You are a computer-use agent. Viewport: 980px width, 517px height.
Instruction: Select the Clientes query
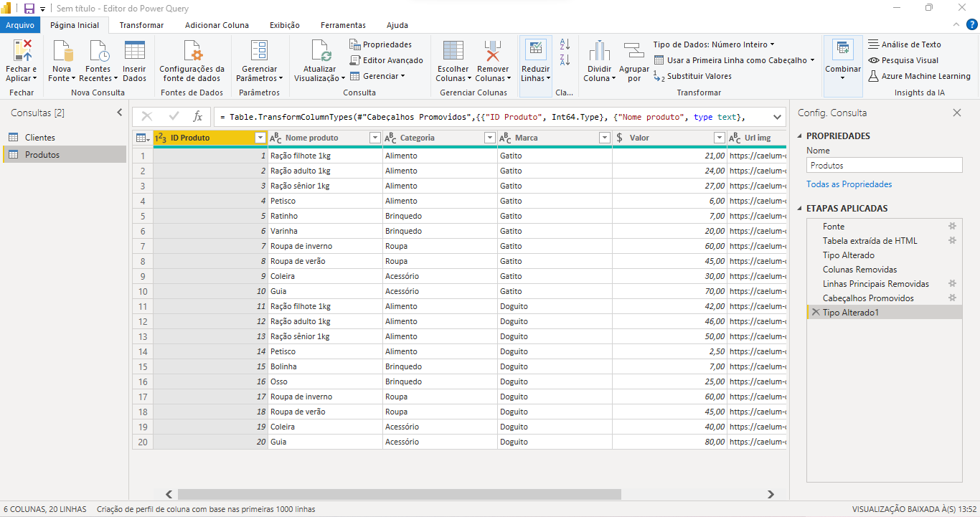click(x=64, y=137)
